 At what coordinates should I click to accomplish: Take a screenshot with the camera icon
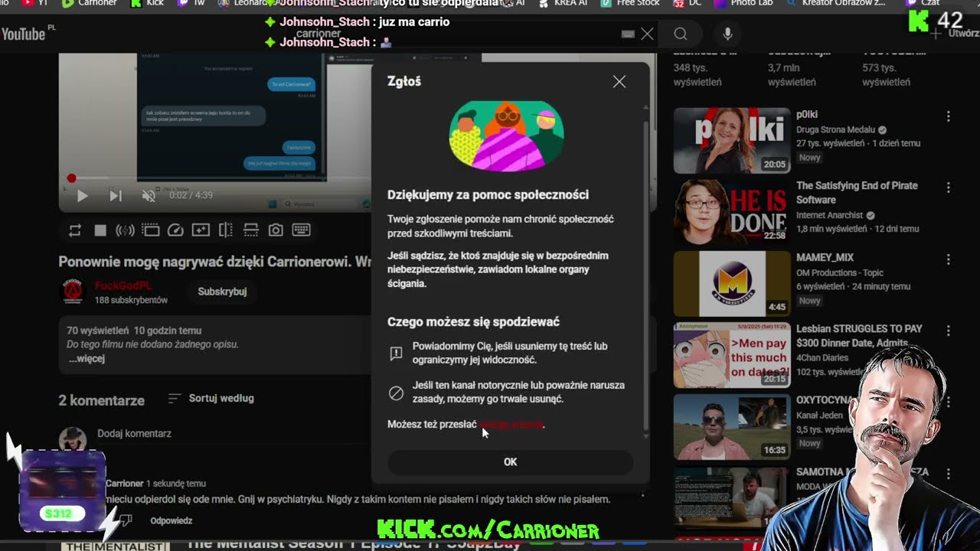276,230
